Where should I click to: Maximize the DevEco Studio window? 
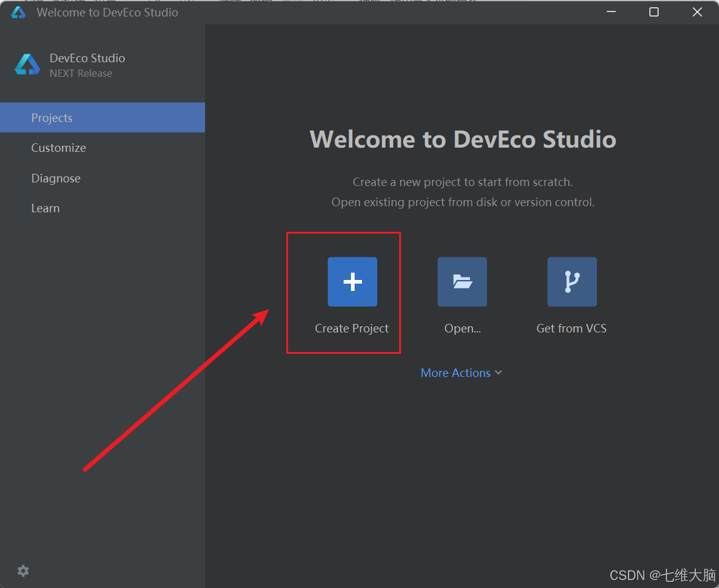point(654,12)
